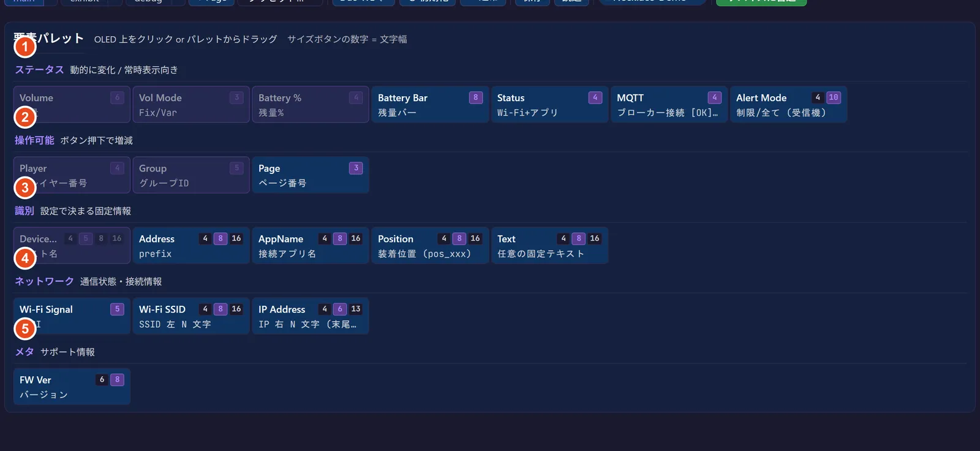Image resolution: width=980 pixels, height=451 pixels.
Task: Choose size 8 on Text card
Action: [x=579, y=238]
